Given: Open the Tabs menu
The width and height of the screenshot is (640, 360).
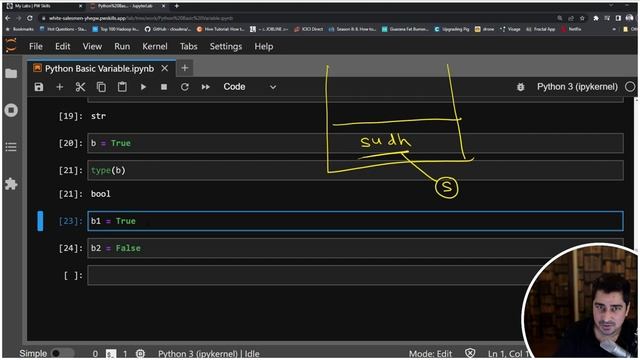Looking at the screenshot, I should (x=189, y=47).
